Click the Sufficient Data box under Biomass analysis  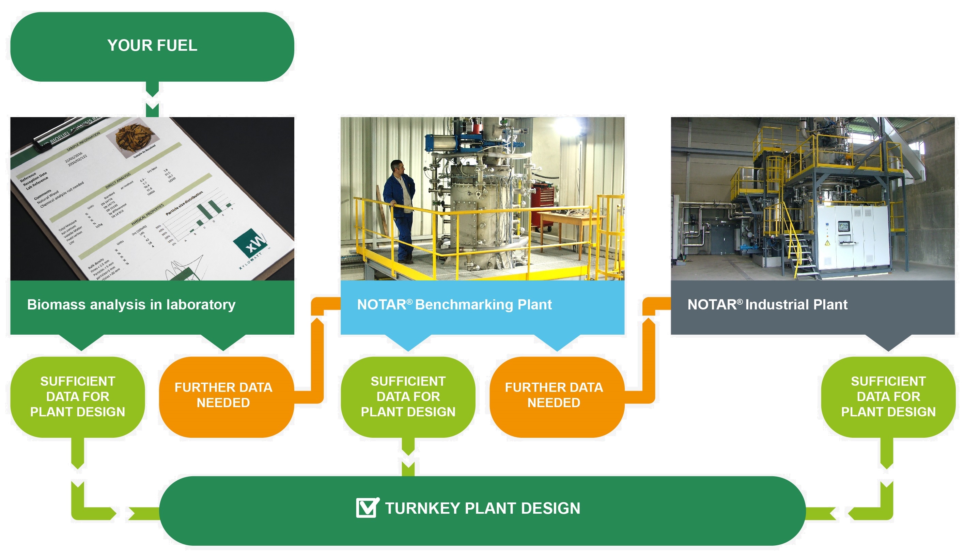(78, 397)
